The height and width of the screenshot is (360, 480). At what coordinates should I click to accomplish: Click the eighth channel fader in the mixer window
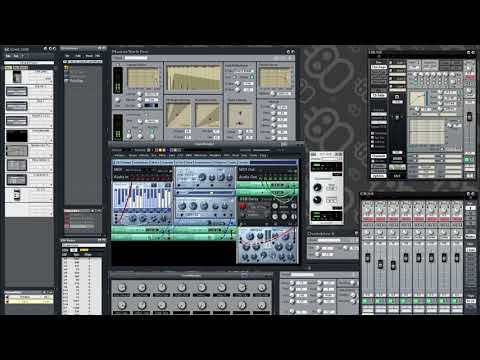click(x=457, y=258)
